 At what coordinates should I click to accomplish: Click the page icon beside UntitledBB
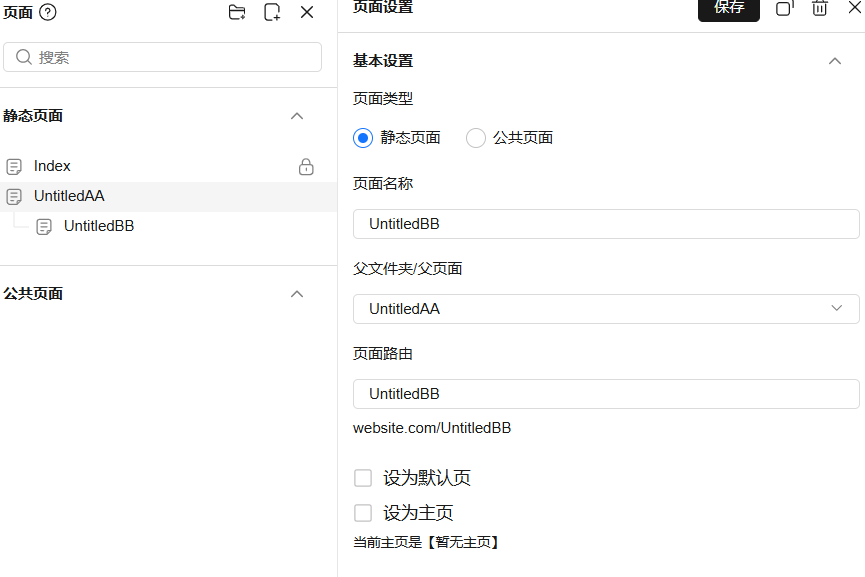44,226
